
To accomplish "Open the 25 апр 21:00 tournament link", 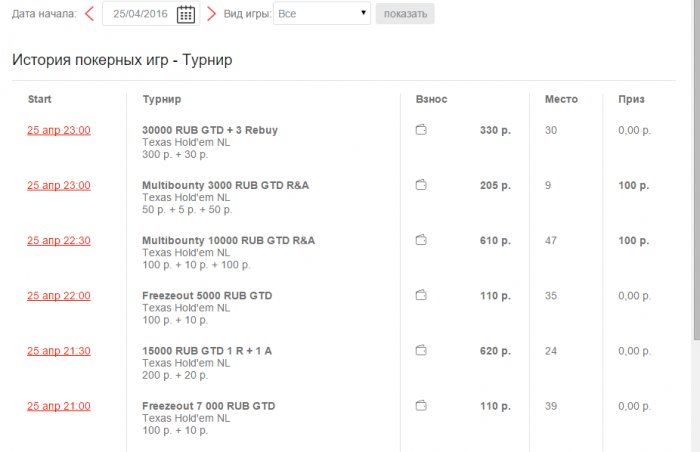I will [58, 406].
